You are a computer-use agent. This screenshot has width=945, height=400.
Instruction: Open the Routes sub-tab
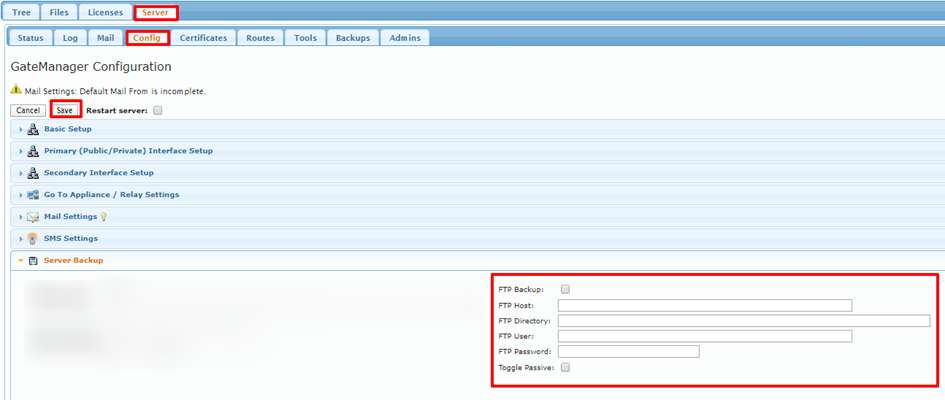click(x=260, y=37)
